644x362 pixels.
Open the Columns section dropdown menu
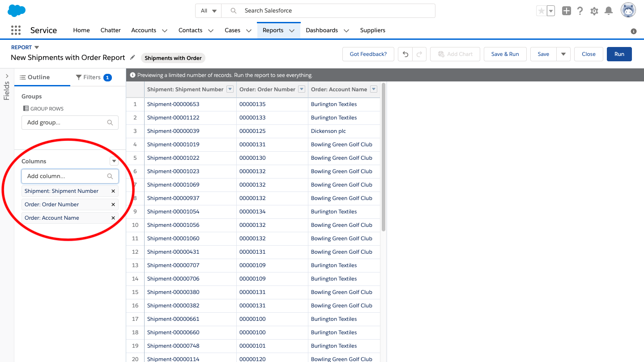[114, 161]
